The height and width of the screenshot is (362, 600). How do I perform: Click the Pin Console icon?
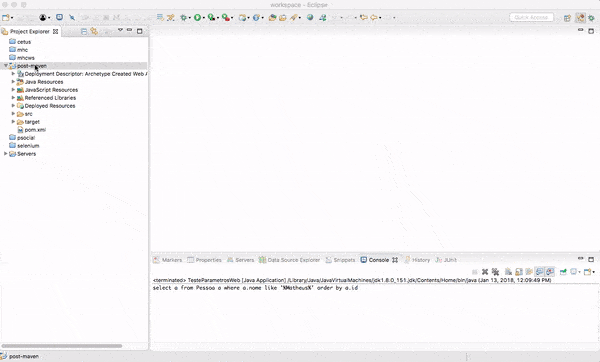pyautogui.click(x=563, y=272)
